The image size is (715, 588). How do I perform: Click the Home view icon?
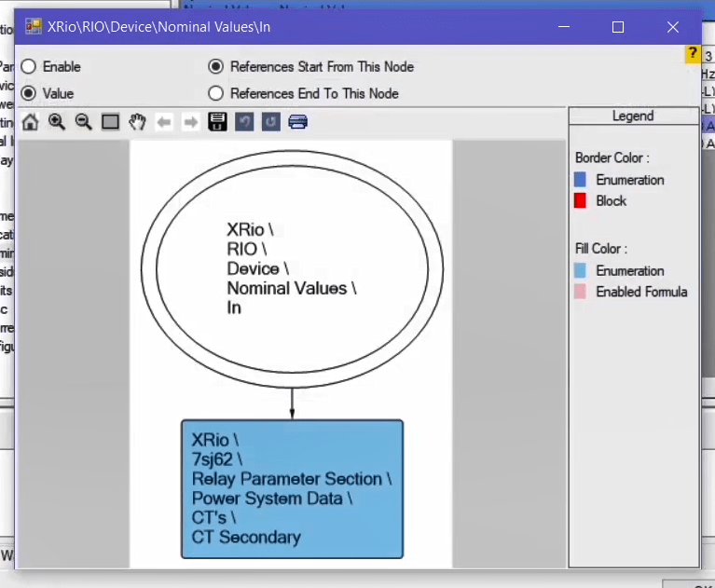coord(30,122)
